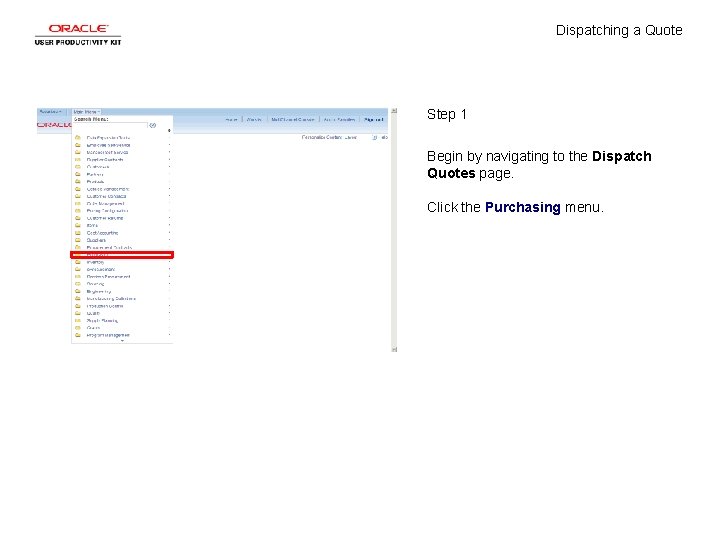720x540 pixels.
Task: Select the Supply Planning menu item
Action: tap(102, 321)
